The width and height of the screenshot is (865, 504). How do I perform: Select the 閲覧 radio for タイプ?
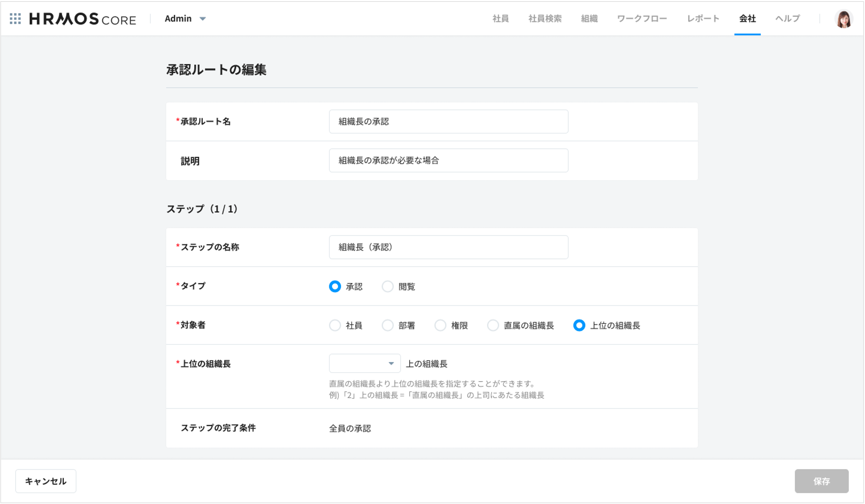tap(388, 286)
